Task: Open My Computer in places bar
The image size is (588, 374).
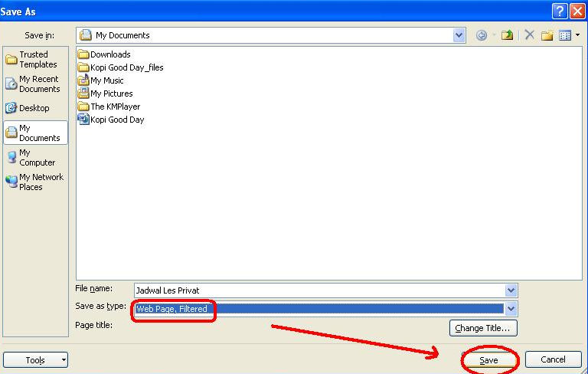Action: click(36, 158)
